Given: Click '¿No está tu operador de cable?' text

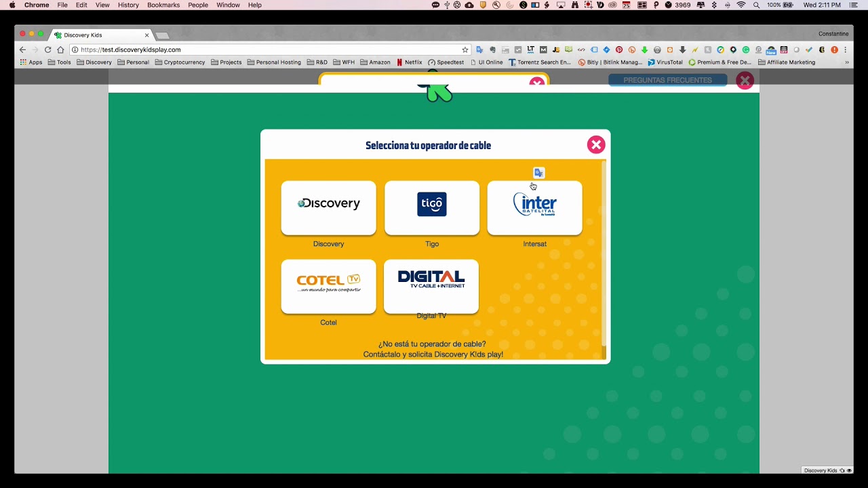Looking at the screenshot, I should tap(432, 344).
